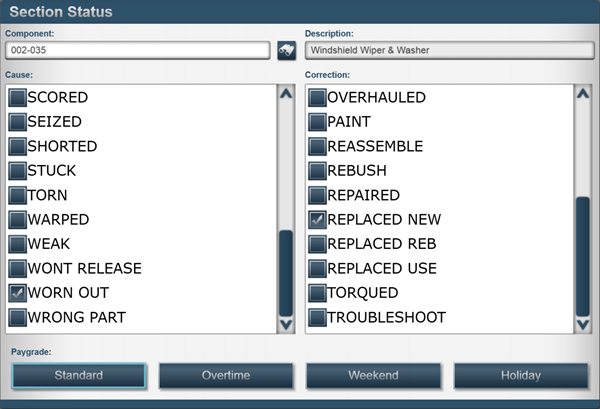
Task: Choose the Overtime paygrade
Action: pos(226,375)
